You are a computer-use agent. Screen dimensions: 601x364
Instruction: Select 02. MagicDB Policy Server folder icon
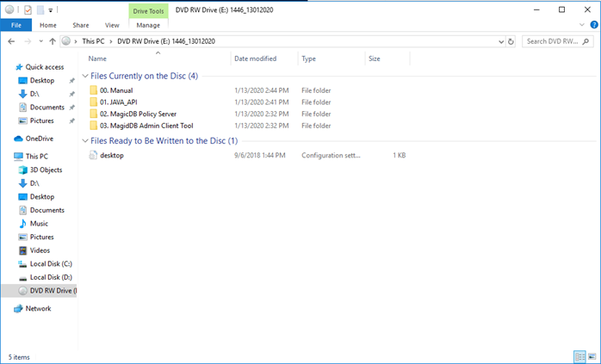94,114
